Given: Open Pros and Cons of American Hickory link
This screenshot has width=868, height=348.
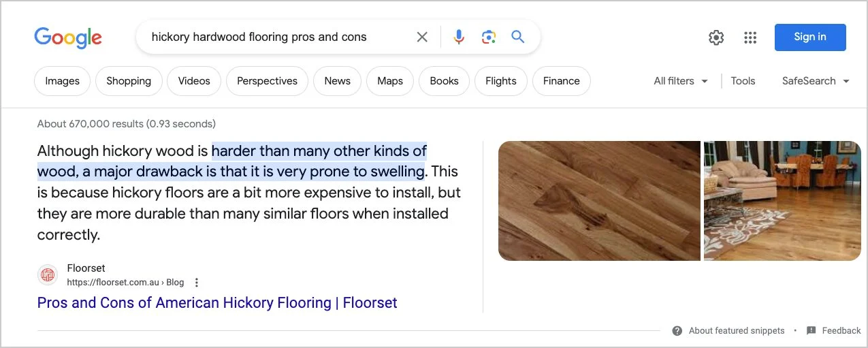Looking at the screenshot, I should (x=217, y=302).
